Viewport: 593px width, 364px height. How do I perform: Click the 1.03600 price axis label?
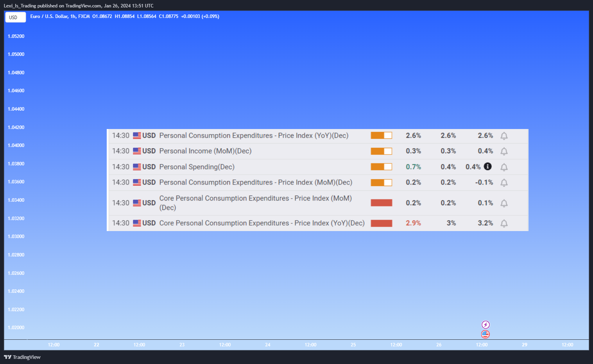(16, 182)
